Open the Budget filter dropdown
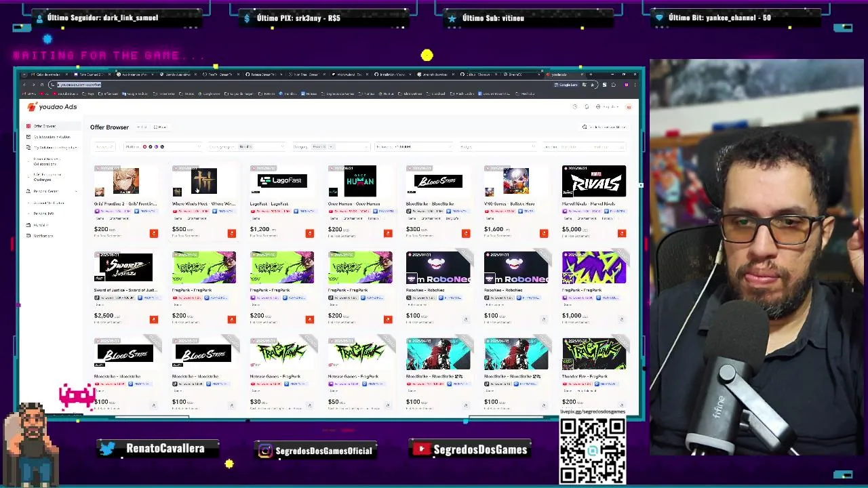This screenshot has height=488, width=868. click(x=497, y=146)
